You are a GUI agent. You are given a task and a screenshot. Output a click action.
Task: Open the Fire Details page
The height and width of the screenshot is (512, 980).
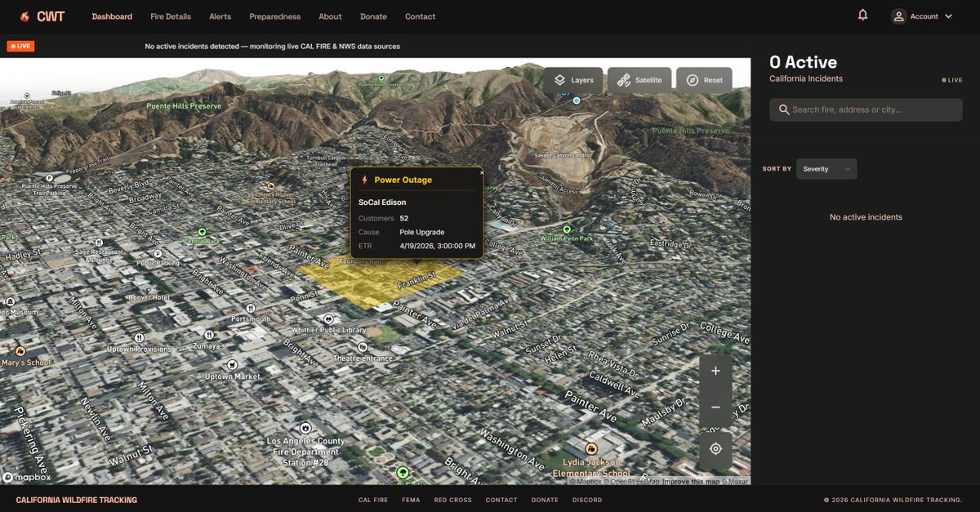click(171, 16)
